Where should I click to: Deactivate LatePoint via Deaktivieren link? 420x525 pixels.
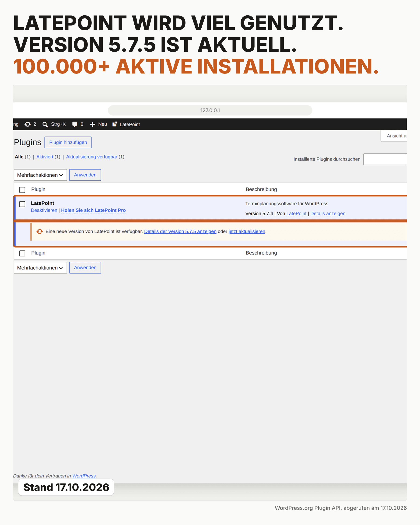44,210
